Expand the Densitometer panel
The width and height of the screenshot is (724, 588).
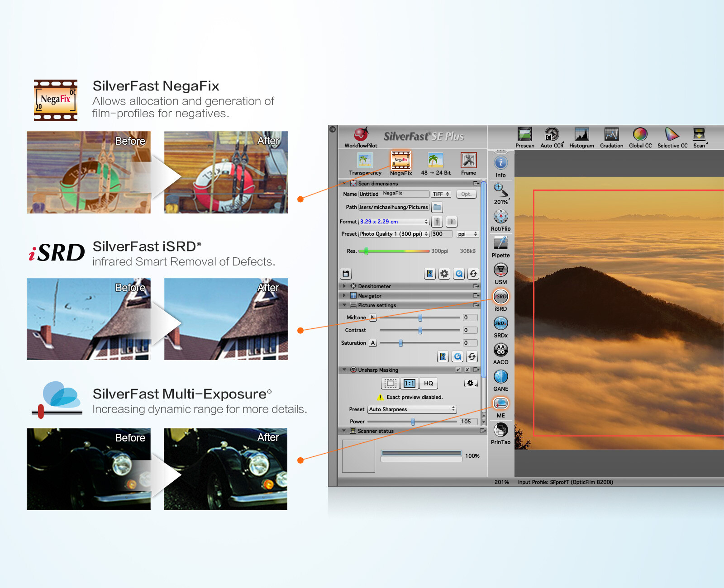[344, 286]
